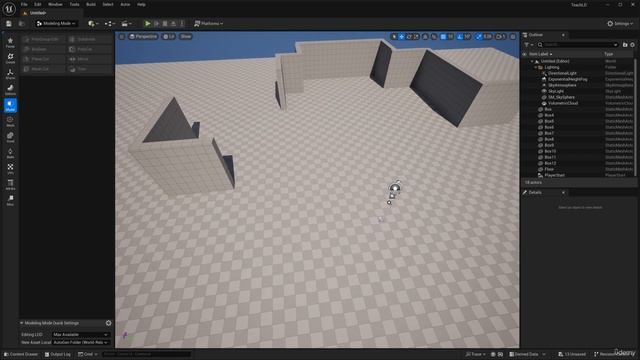Open the Outliner filter dropdown
640x360 pixels.
529,44
